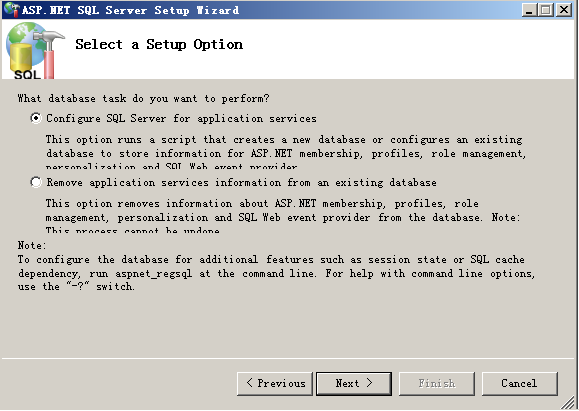The height and width of the screenshot is (411, 579).
Task: Select the Configure SQL Server radio button
Action: point(36,119)
